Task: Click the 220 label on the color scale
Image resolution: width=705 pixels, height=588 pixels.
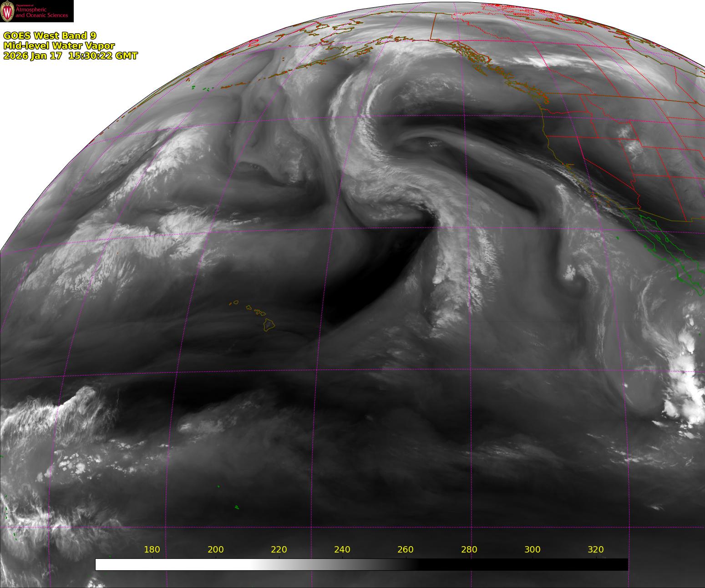Action: click(279, 550)
